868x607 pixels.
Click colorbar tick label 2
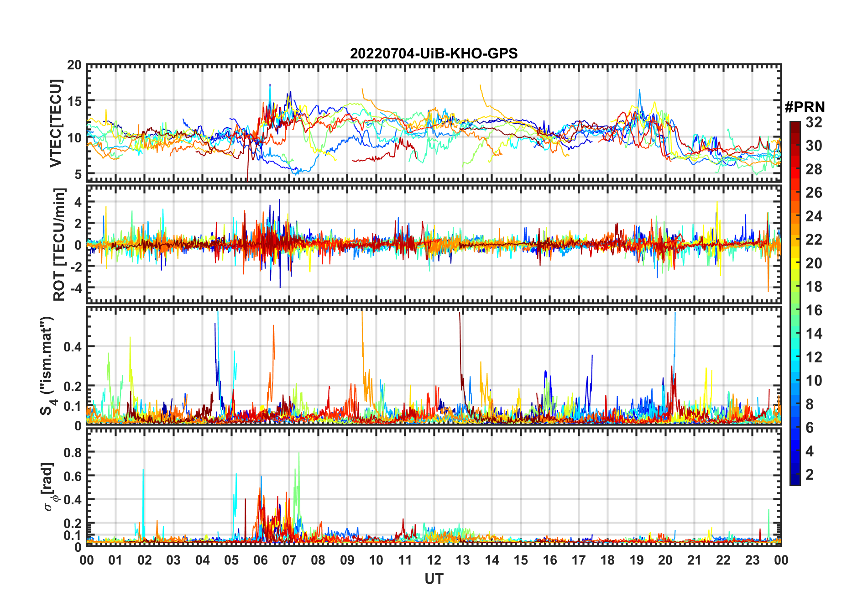tap(810, 475)
